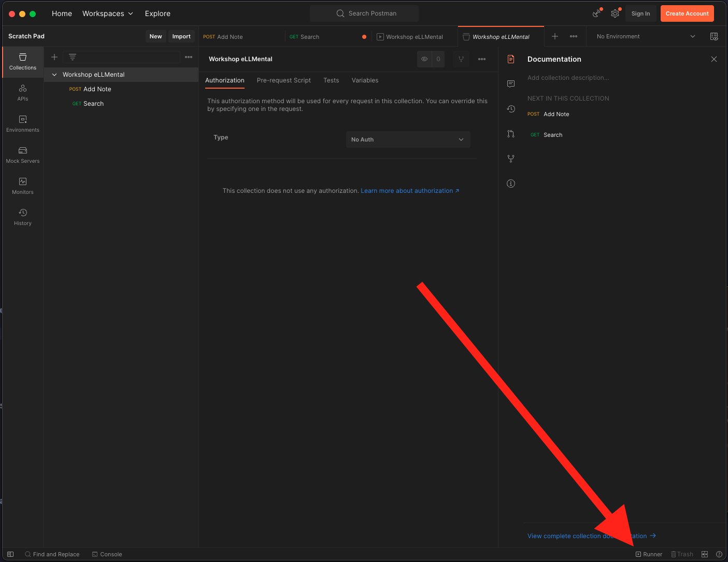Image resolution: width=728 pixels, height=562 pixels.
Task: Switch to the Tests tab
Action: [331, 80]
